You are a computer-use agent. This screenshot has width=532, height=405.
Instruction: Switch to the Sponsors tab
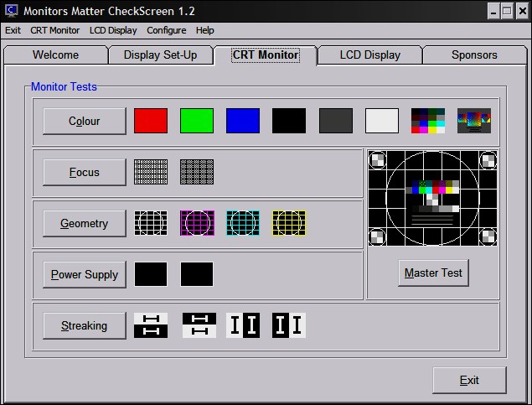[474, 55]
